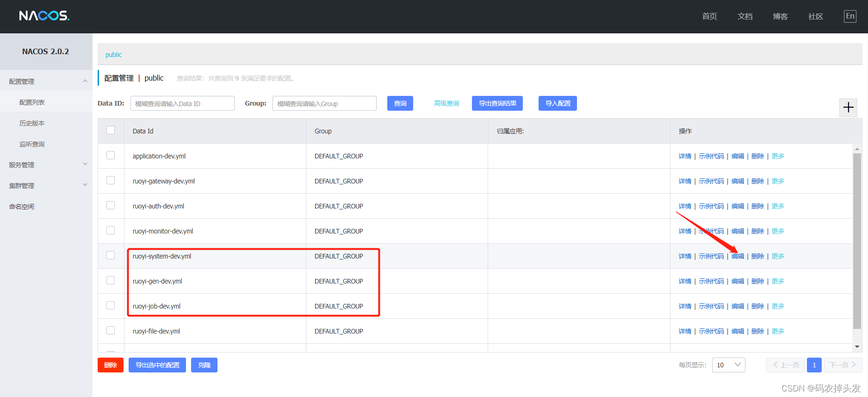868x397 pixels.
Task: Expand the 服务管理 sidebar menu
Action: tap(46, 164)
